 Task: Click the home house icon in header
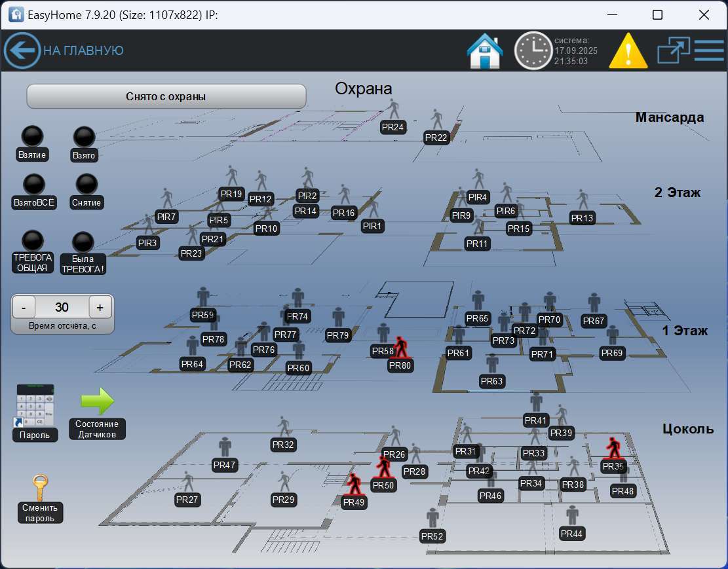pos(484,50)
